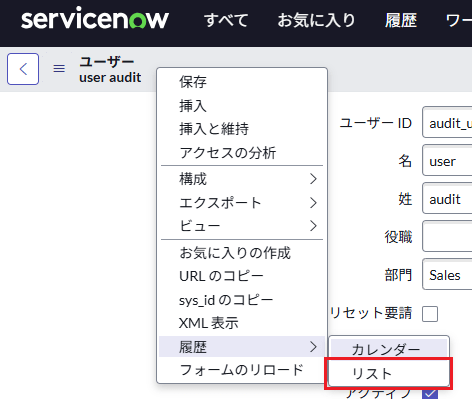
Task: Click the user audit record title
Action: click(x=110, y=78)
